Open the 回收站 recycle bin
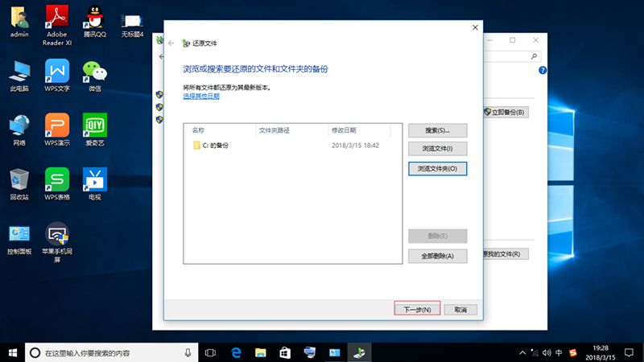The width and height of the screenshot is (644, 362). click(x=19, y=184)
